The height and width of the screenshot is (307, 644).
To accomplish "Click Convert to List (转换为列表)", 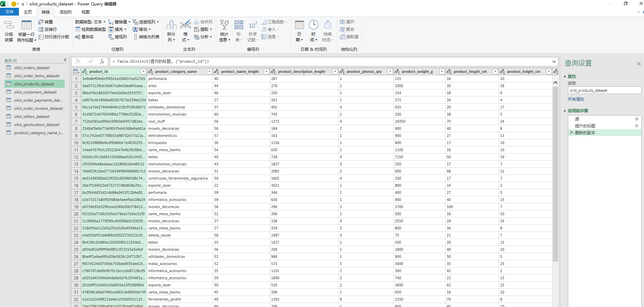I will click(146, 37).
